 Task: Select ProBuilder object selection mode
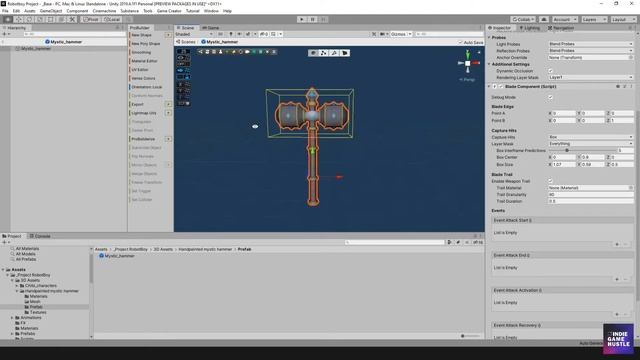(313, 53)
